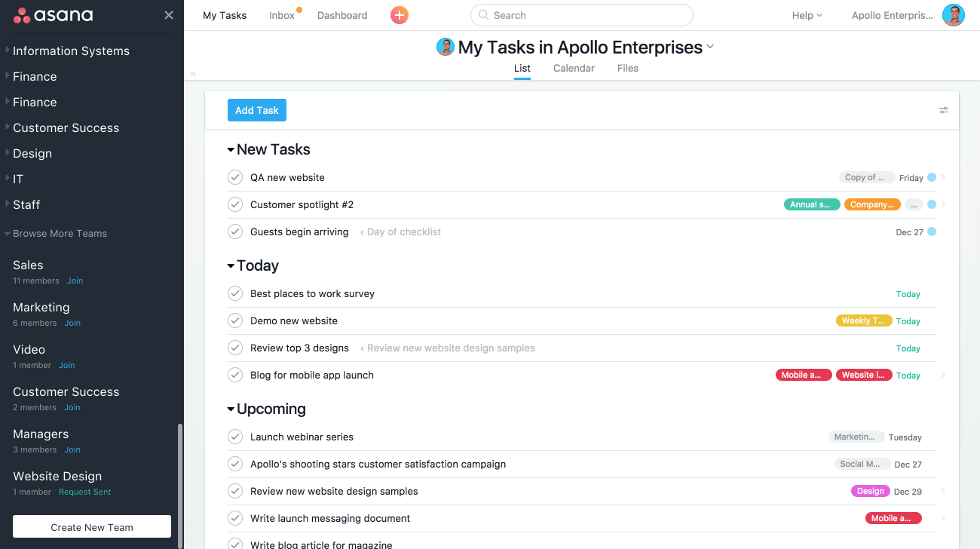
Task: Mark QA new website complete
Action: click(235, 177)
